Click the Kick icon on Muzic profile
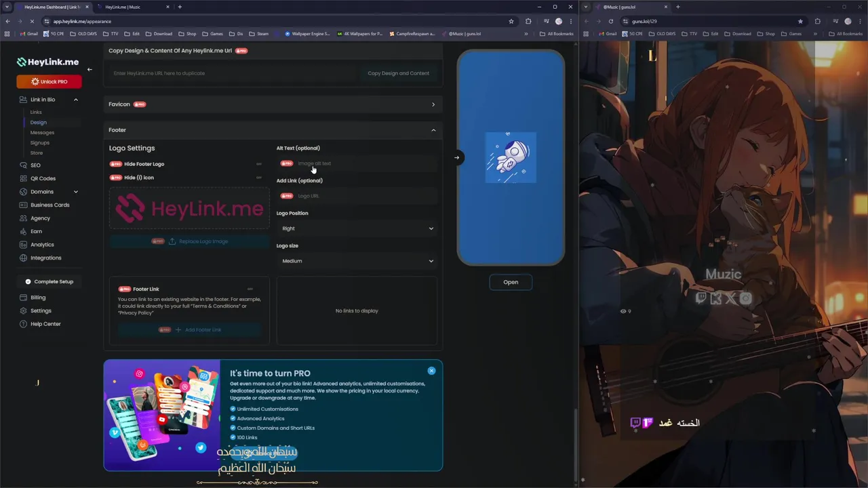This screenshot has width=868, height=488. pos(716,298)
